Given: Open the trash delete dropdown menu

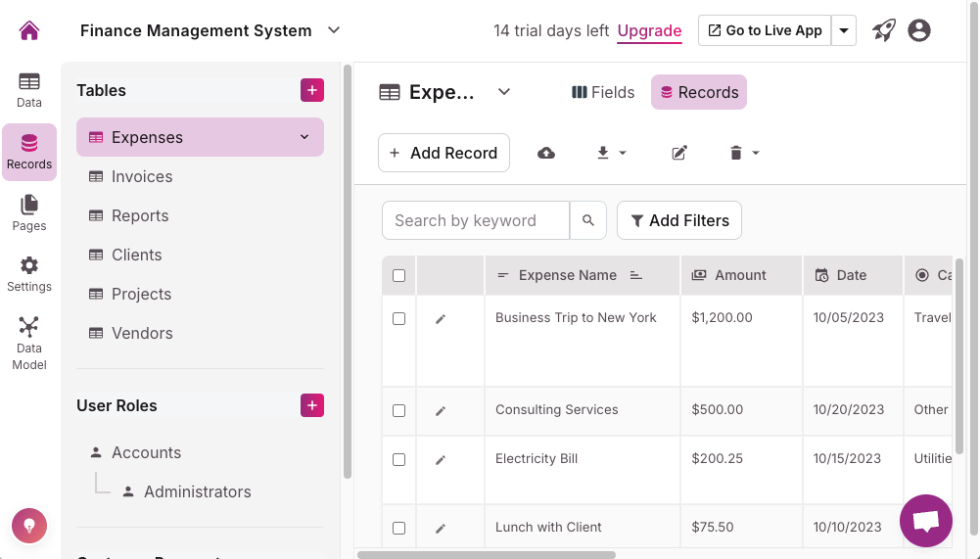Looking at the screenshot, I should [x=744, y=153].
